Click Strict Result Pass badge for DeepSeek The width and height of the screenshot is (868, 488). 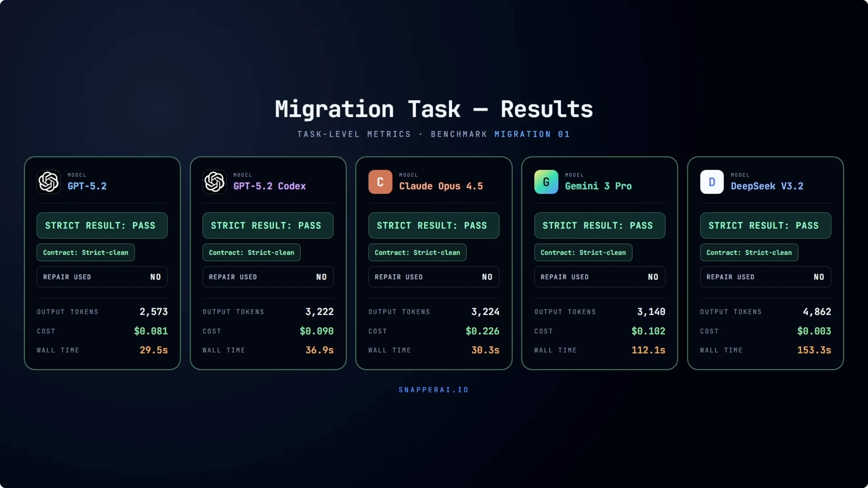tap(765, 225)
